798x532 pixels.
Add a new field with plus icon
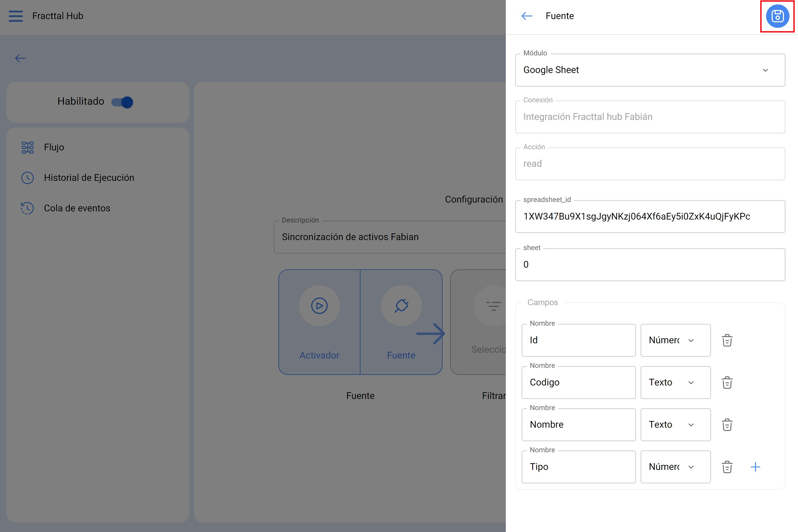click(755, 467)
